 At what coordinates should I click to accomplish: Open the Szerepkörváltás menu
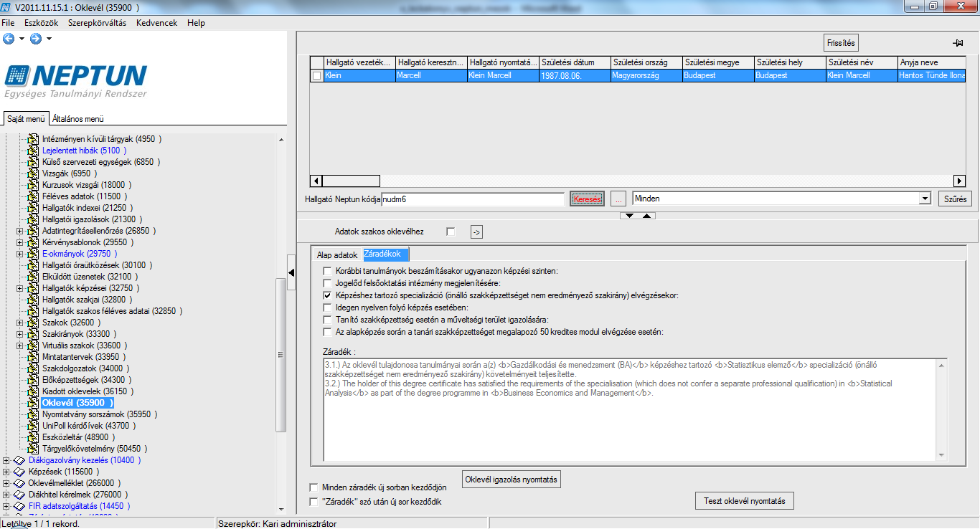97,23
